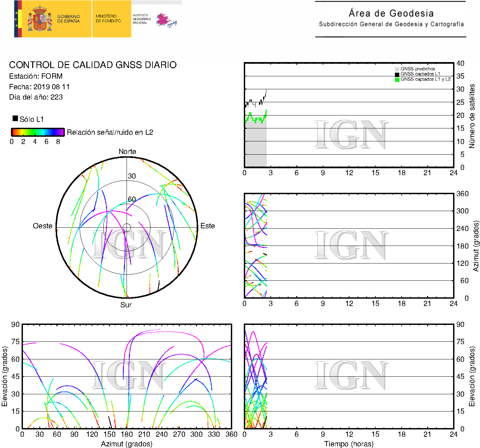Click the black Sólo L1 legend square
Screen dimensions: 480x448
[15, 118]
